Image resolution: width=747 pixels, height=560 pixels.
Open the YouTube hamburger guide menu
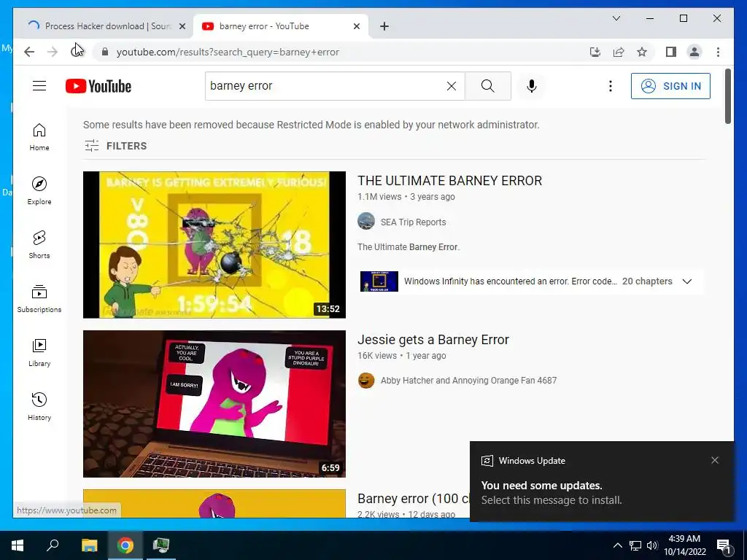tap(39, 86)
